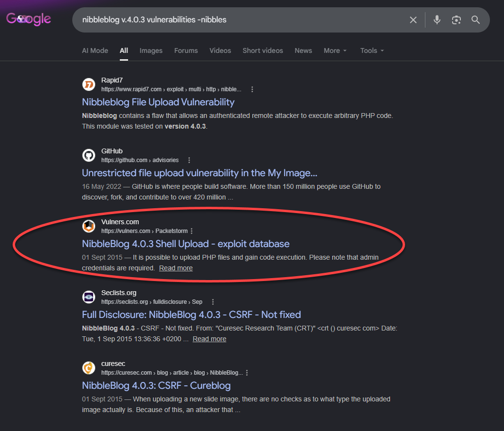
Task: Expand the Tools dropdown
Action: pos(372,50)
